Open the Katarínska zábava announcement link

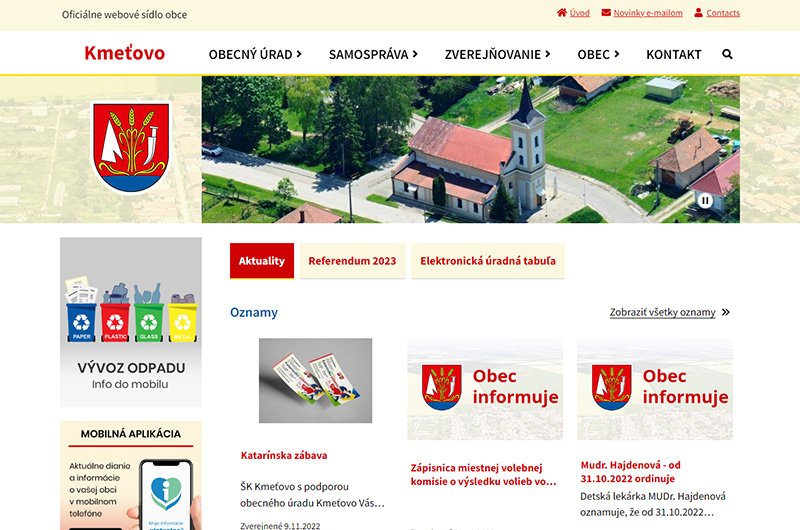(x=284, y=455)
